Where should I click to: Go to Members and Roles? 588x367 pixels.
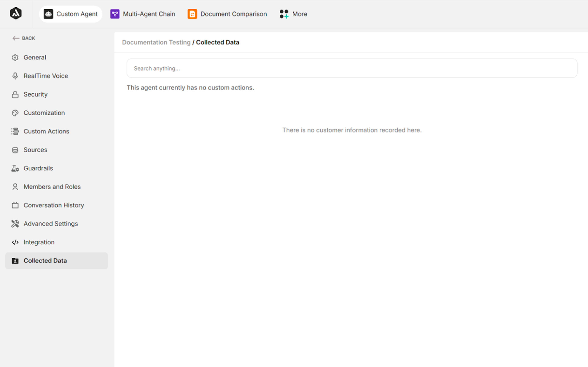(52, 187)
